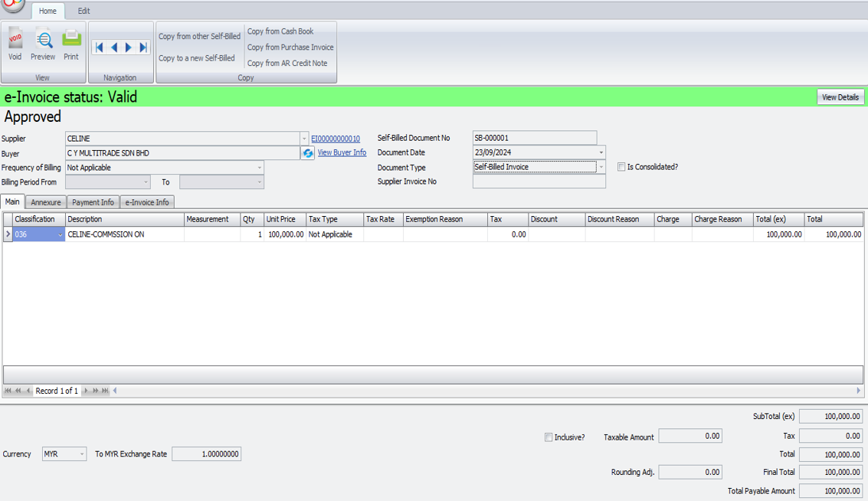Open the Frequency of Billing dropdown
This screenshot has width=868, height=501.
click(259, 168)
